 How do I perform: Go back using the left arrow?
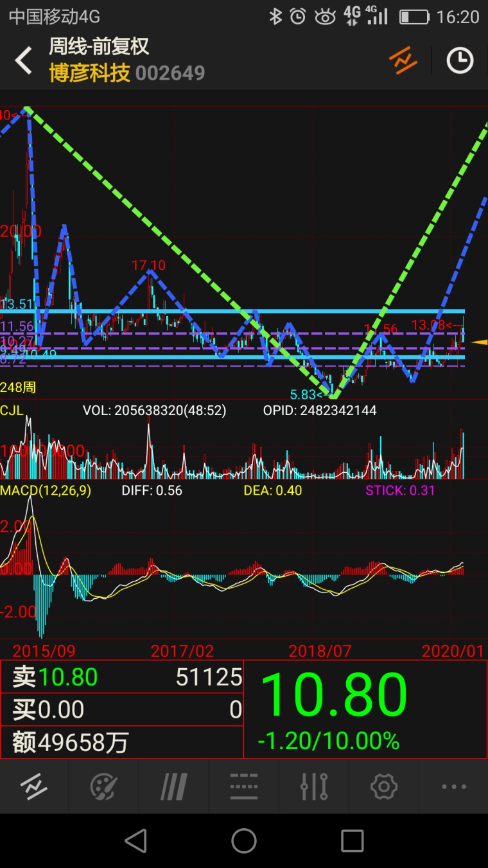[24, 61]
